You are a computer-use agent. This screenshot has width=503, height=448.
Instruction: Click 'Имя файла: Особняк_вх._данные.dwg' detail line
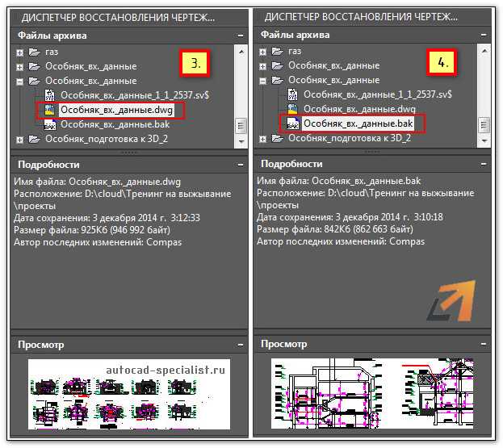97,182
